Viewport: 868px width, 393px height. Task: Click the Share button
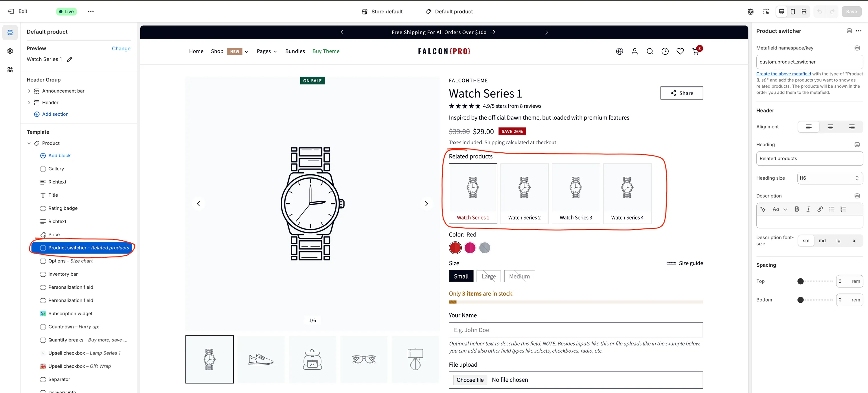[x=681, y=93]
